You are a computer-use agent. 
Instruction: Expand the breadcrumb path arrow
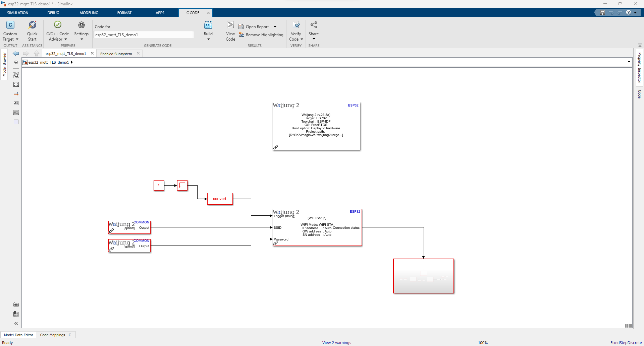72,62
